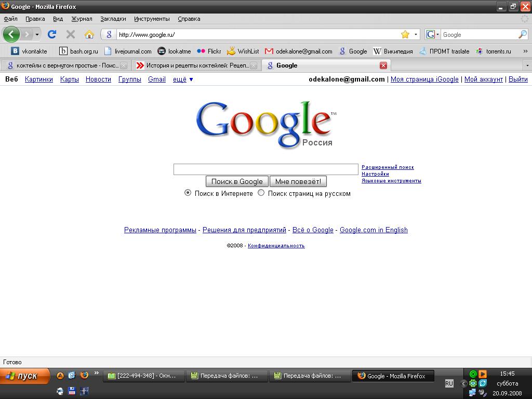
Task: Launch Firefox from quick launch icon
Action: coord(84,375)
